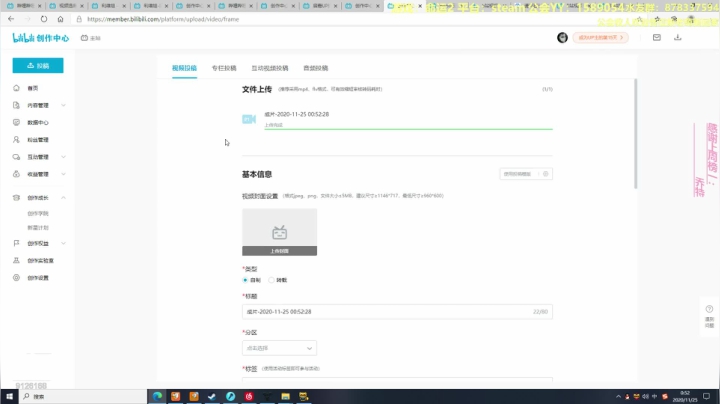720x404 pixels.
Task: Open Microsoft Edge from the taskbar
Action: click(x=157, y=396)
